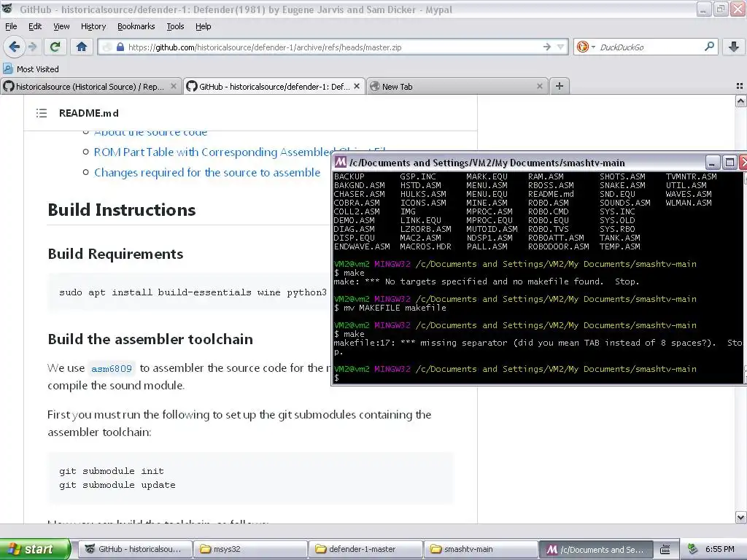Viewport: 747px width, 560px height.
Task: Click the sudo apt install code line
Action: (193, 292)
